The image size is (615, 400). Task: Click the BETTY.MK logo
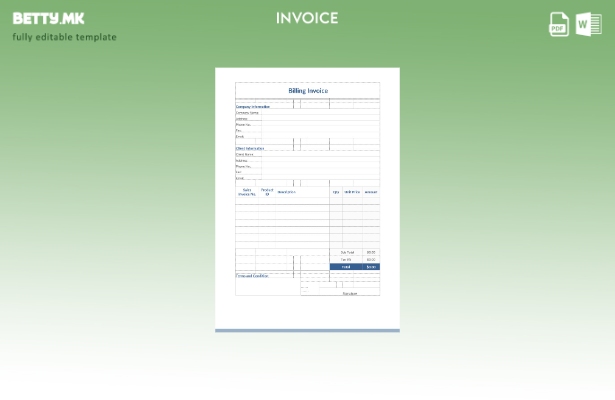pyautogui.click(x=48, y=18)
